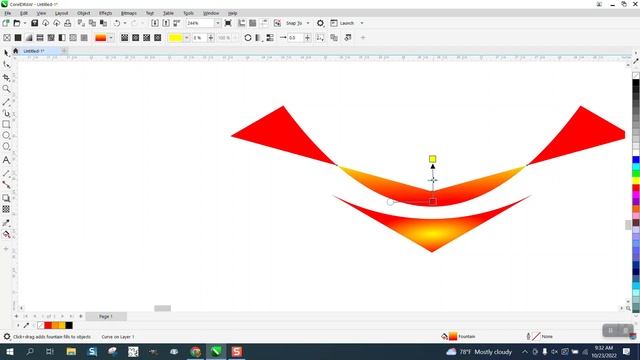Open the Tools menu
The height and width of the screenshot is (360, 640).
189,13
